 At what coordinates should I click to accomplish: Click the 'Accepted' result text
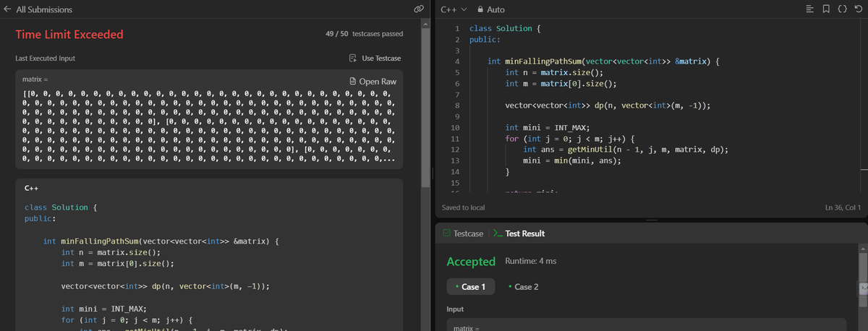[471, 261]
